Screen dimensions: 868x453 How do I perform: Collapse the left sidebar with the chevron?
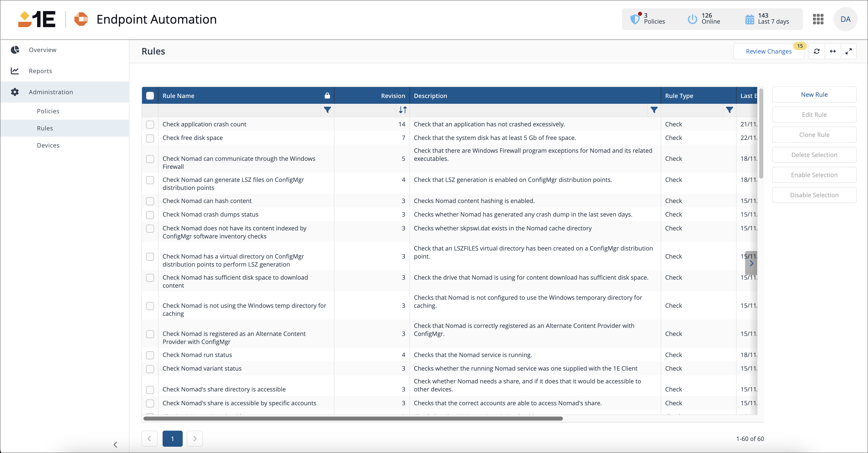[115, 444]
